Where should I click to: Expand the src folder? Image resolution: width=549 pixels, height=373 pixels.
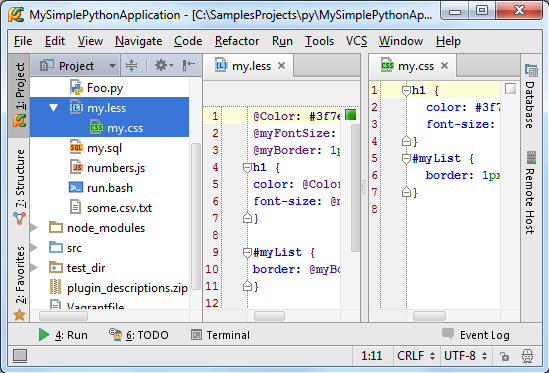pos(34,248)
